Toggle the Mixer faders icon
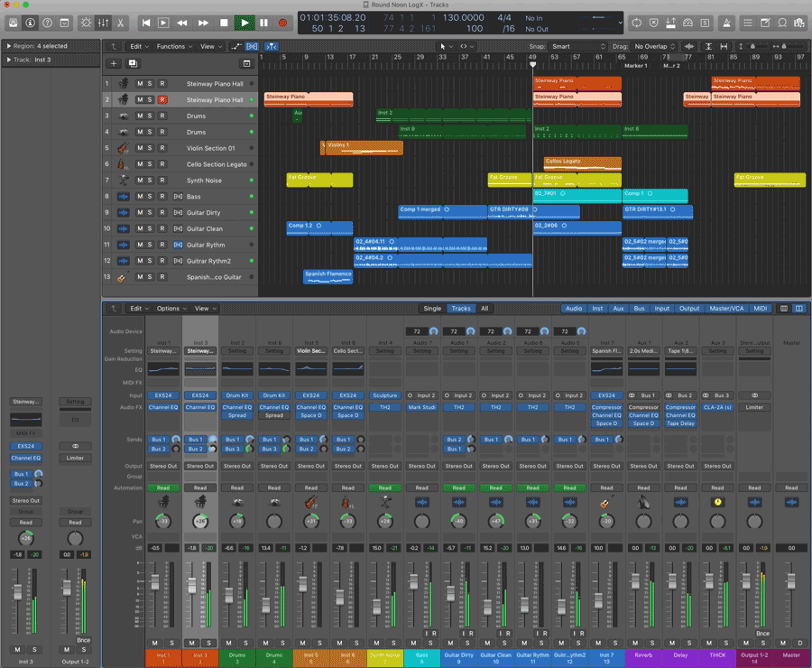The image size is (812, 668). (103, 23)
